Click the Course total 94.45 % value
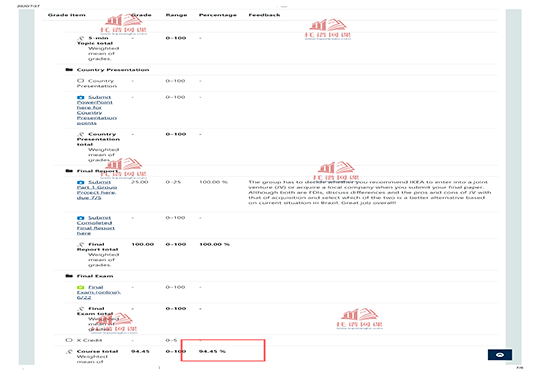Image resolution: width=540 pixels, height=374 pixels. click(x=212, y=351)
